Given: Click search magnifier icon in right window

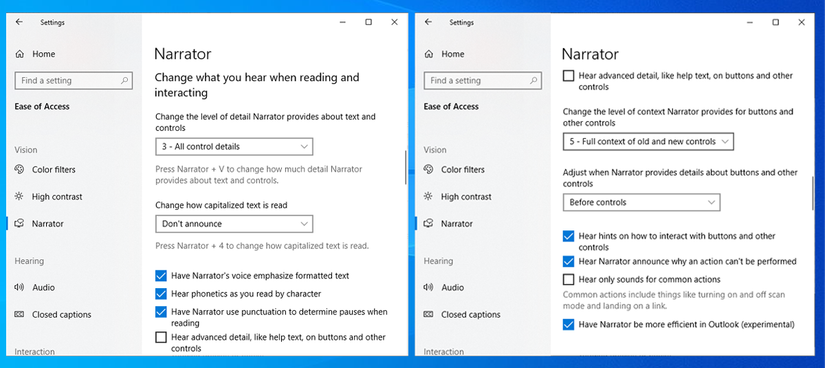Looking at the screenshot, I should [534, 81].
